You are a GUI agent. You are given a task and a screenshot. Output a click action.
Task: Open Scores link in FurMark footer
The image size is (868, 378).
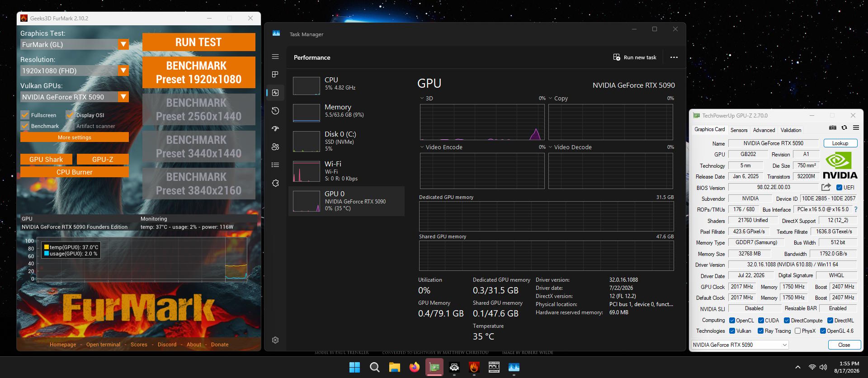[139, 345]
